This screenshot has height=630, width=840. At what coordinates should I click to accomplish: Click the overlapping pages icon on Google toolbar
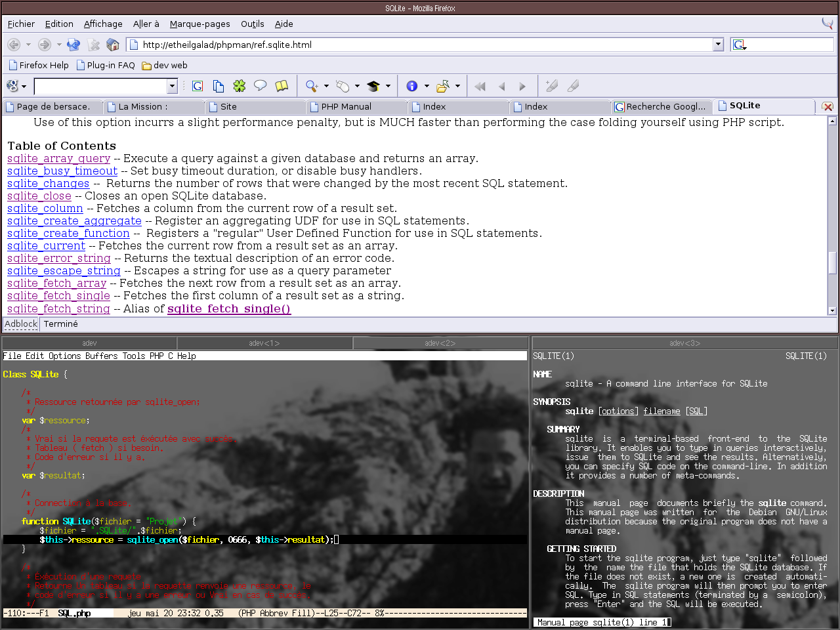(219, 86)
